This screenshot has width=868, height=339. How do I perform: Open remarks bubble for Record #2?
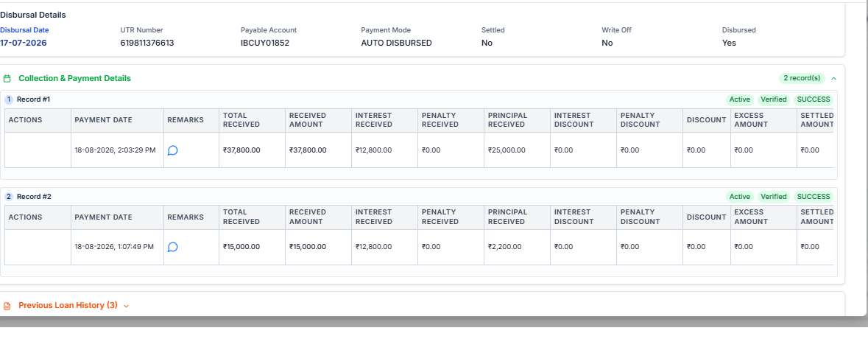pos(173,247)
